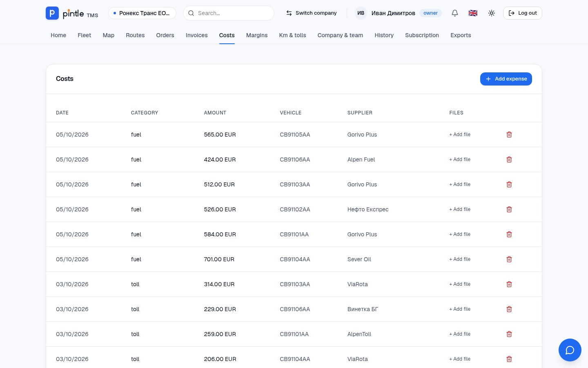588x368 pixels.
Task: Switch to the Invoices tab
Action: [x=197, y=35]
